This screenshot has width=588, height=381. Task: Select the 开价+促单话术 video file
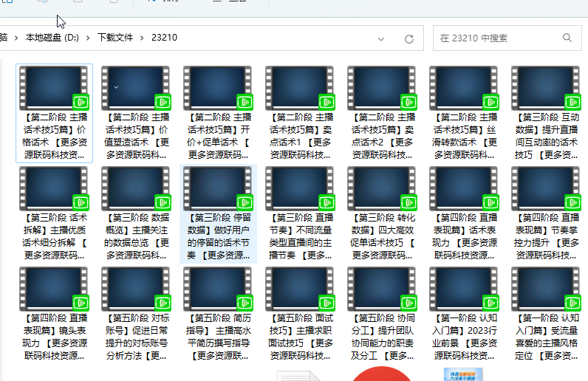[x=218, y=113]
